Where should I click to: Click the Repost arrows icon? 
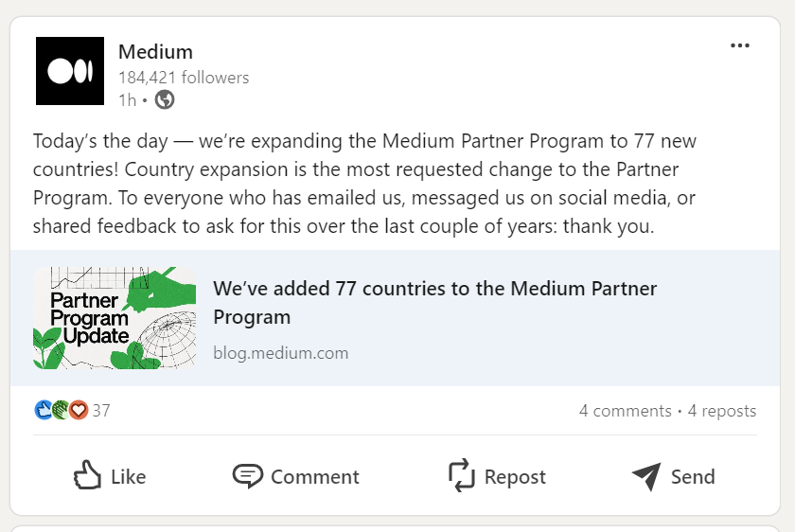[462, 475]
